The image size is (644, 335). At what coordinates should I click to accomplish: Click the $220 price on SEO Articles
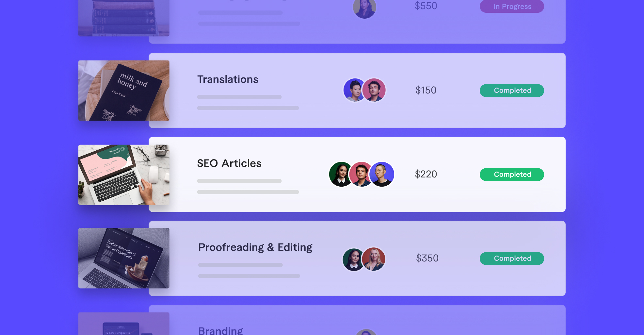(x=426, y=174)
